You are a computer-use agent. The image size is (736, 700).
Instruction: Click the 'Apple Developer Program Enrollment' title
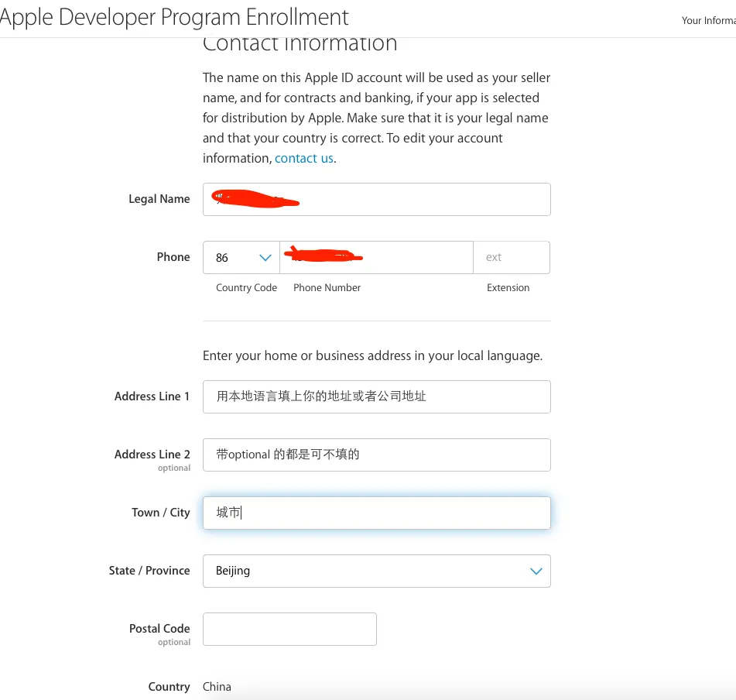pos(174,17)
